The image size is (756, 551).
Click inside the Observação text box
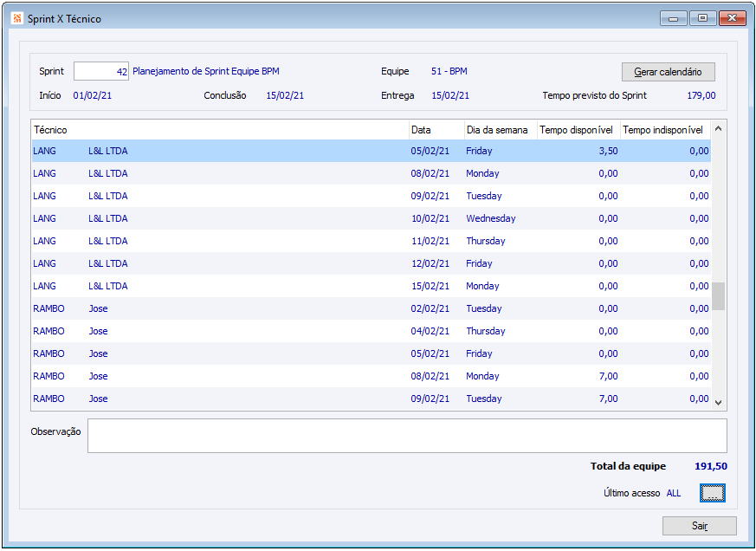point(407,436)
